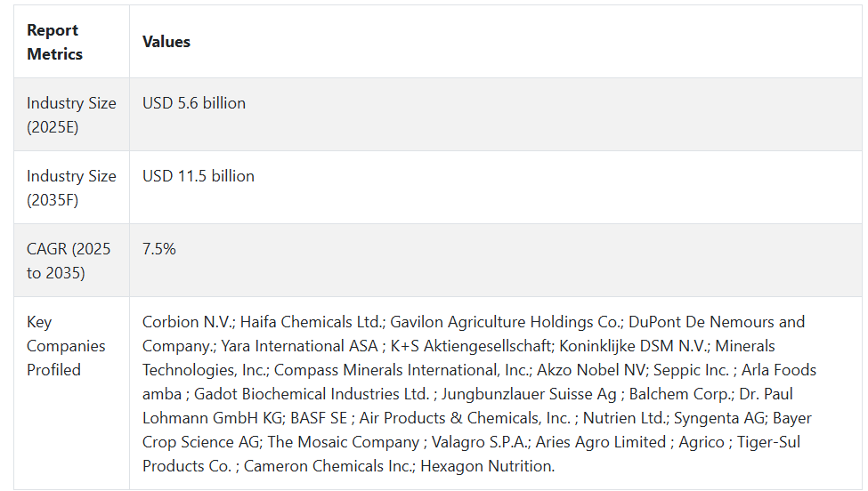Image resolution: width=868 pixels, height=491 pixels.
Task: Click the Corbion N.V. company name
Action: coord(188,322)
